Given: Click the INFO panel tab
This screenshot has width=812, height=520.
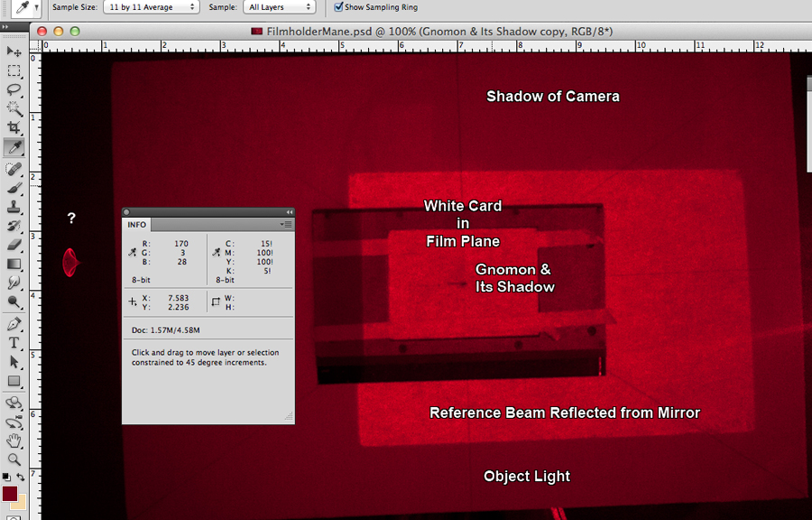Looking at the screenshot, I should 137,225.
